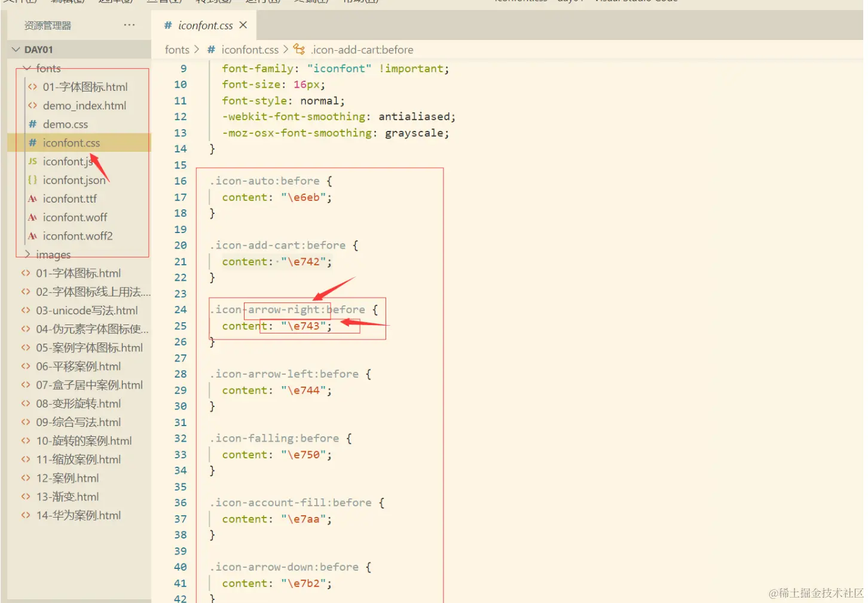The image size is (868, 603).
Task: Open iconfont.woff2 font file
Action: coord(78,236)
